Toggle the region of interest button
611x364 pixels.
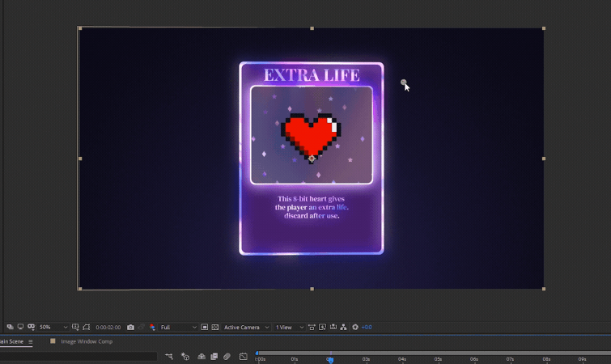click(x=205, y=328)
